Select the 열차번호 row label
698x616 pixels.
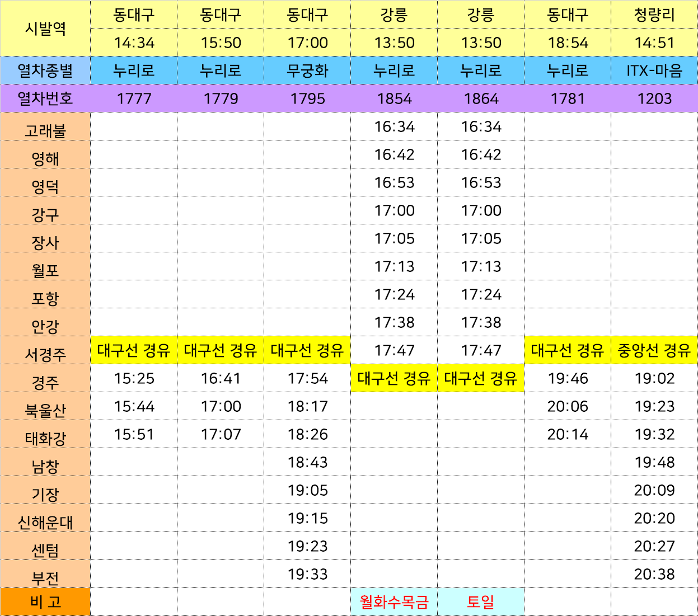point(45,98)
